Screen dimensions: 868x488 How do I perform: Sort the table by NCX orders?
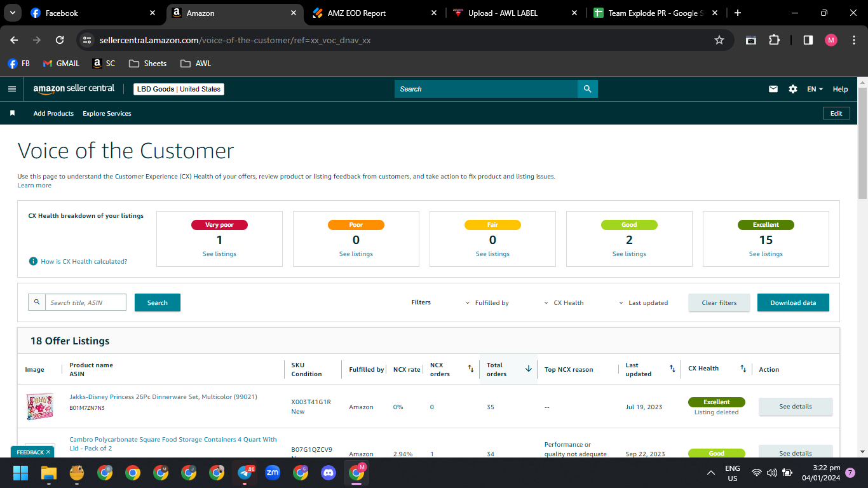tap(471, 369)
